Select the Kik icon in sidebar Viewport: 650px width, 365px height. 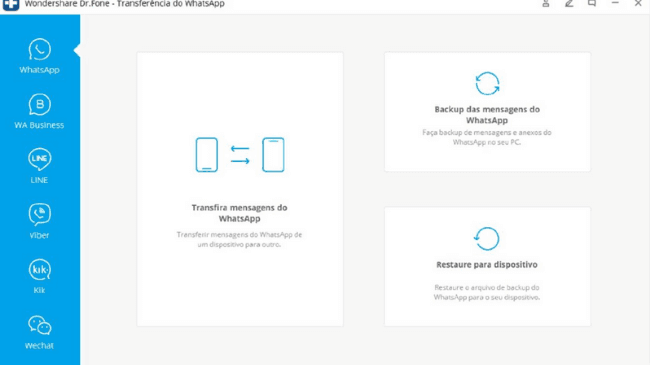39,270
